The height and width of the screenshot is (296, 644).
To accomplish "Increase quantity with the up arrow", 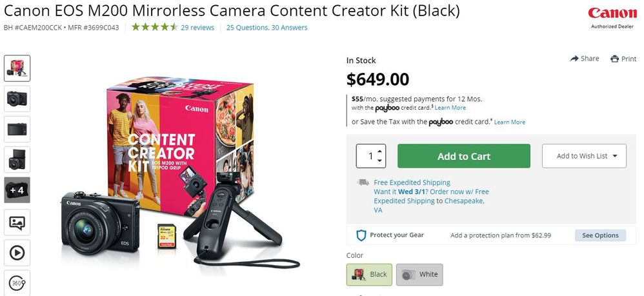I will click(x=379, y=151).
